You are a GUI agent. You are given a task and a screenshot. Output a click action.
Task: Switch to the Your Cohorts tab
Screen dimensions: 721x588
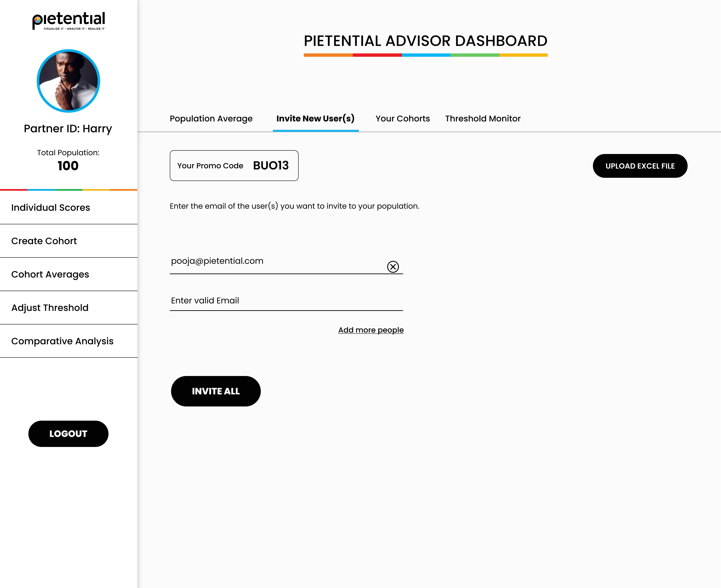pyautogui.click(x=402, y=119)
